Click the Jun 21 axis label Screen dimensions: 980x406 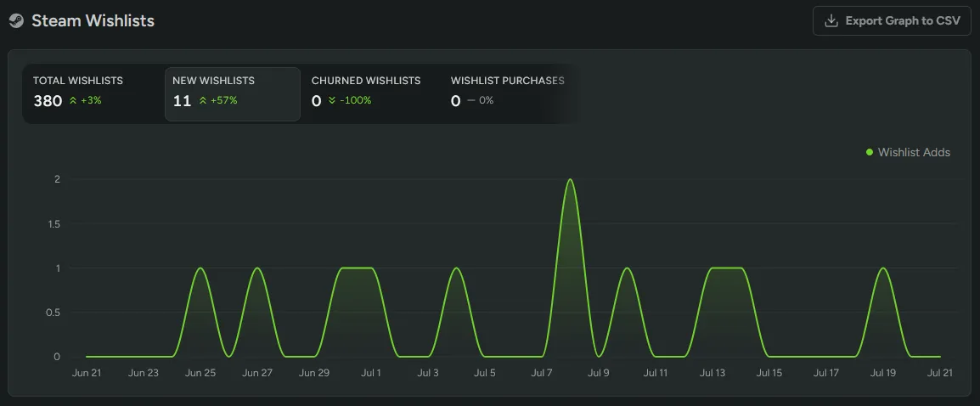(87, 373)
